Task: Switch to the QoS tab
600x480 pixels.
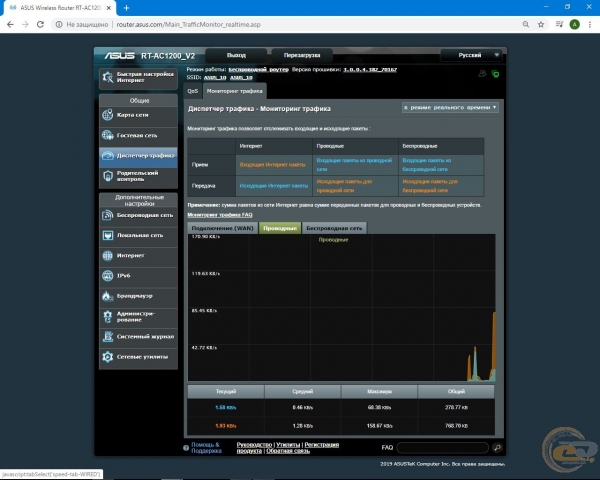Action: [192, 91]
